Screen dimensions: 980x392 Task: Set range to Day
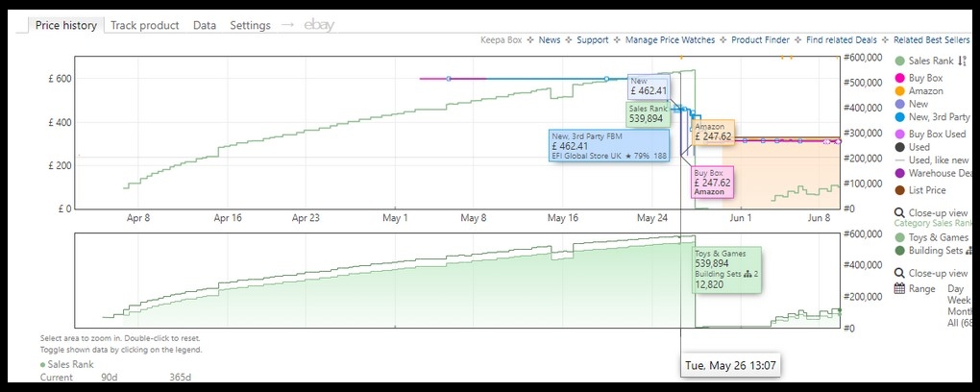[x=955, y=289]
